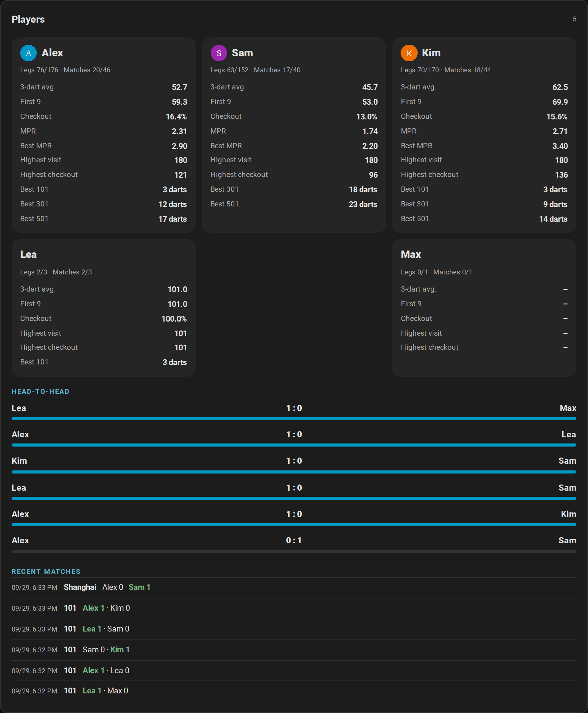Image resolution: width=588 pixels, height=713 pixels.
Task: Select Alex's Legs 76/176 summary line
Action: (65, 70)
